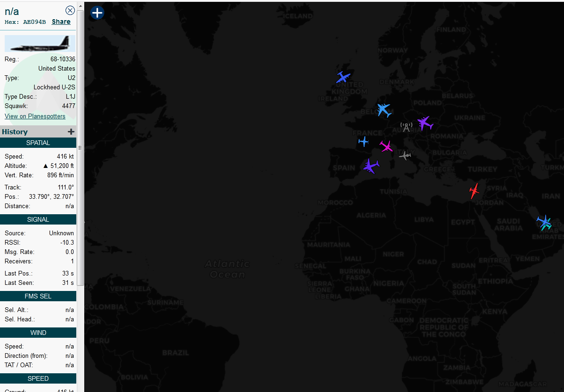
Task: Click the U-2 aircraft photo thumbnail
Action: pos(40,44)
